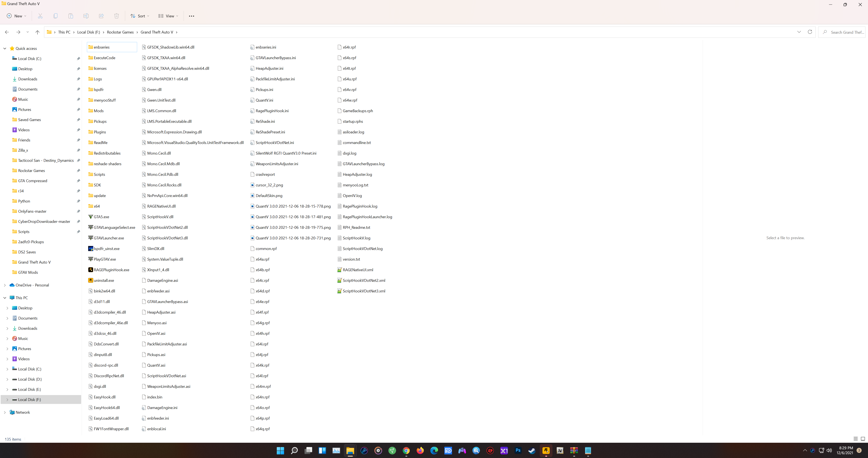Click the Paste clipboard toolbar icon
Viewport: 868px width, 458px height.
(x=71, y=16)
